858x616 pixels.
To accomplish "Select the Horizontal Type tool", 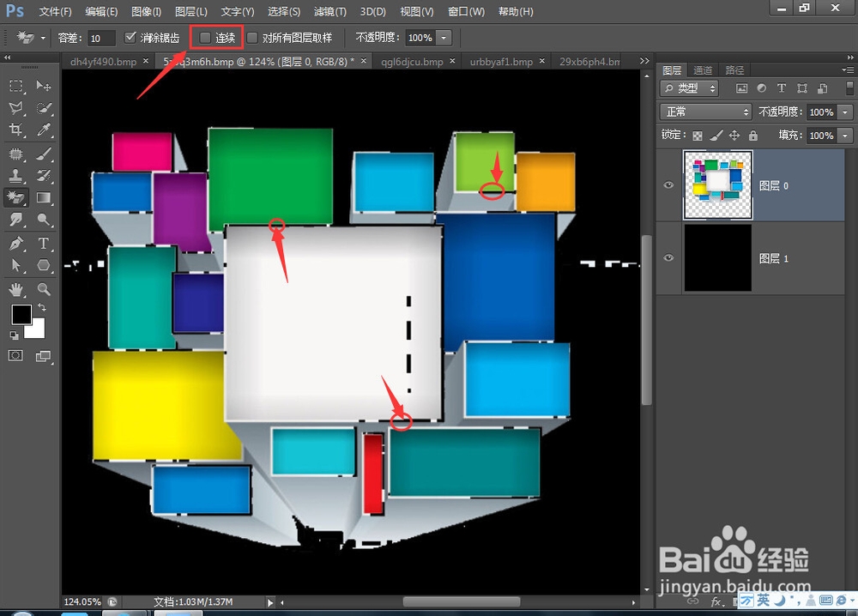I will coord(43,244).
